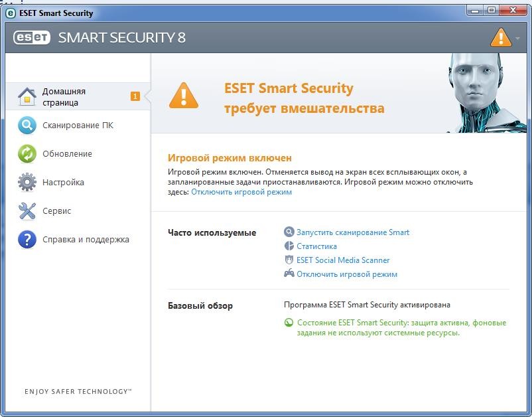The width and height of the screenshot is (532, 417).
Task: Click the green Update arrows icon
Action: (x=27, y=154)
